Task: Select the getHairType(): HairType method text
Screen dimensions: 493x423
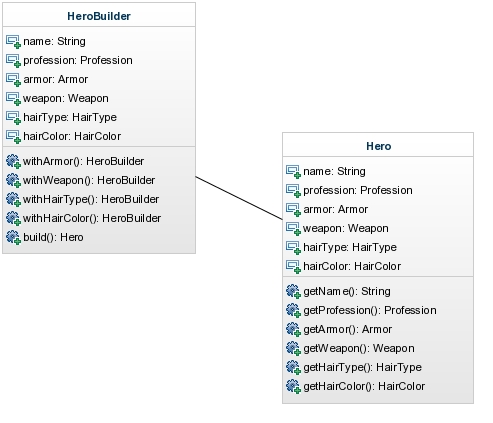Action: [x=362, y=367]
